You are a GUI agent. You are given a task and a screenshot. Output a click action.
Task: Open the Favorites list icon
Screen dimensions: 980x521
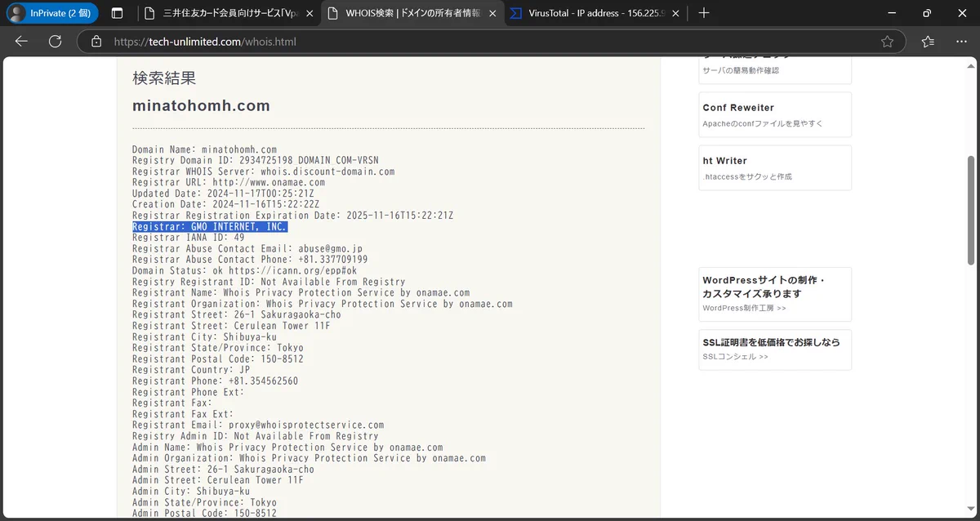[928, 42]
